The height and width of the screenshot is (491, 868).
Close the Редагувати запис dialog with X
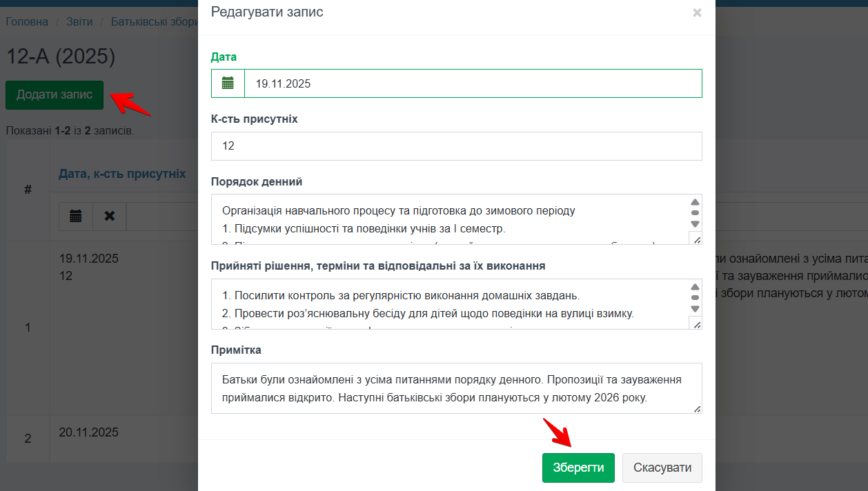tap(697, 12)
